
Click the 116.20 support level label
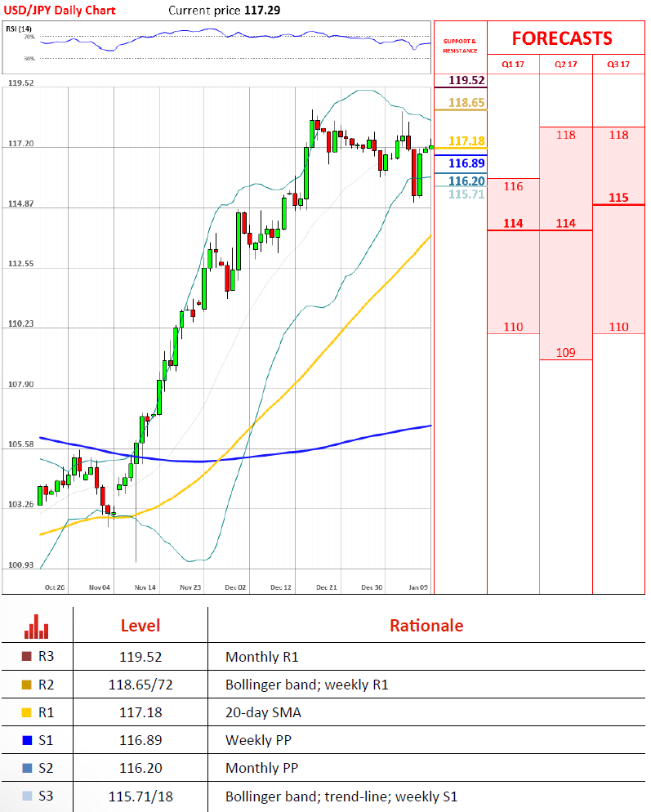(466, 181)
